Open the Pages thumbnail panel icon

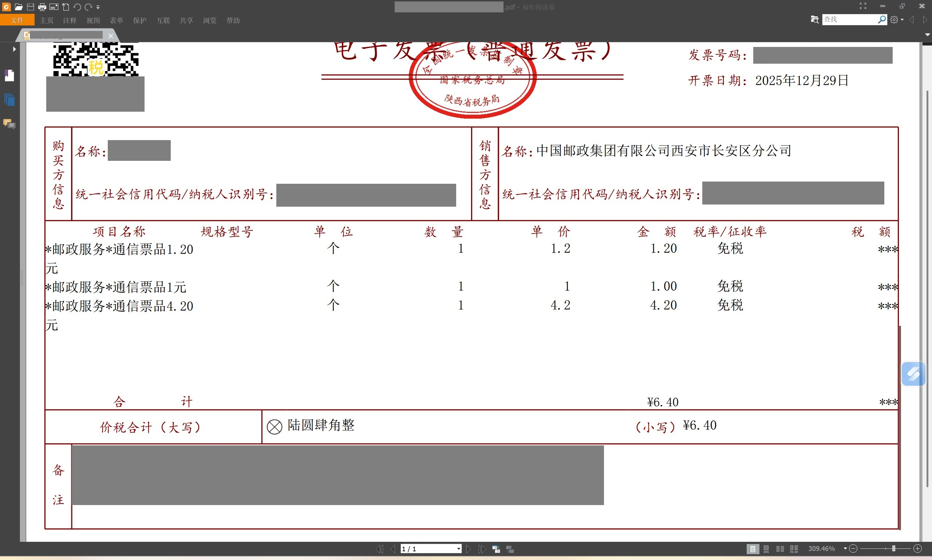click(9, 100)
